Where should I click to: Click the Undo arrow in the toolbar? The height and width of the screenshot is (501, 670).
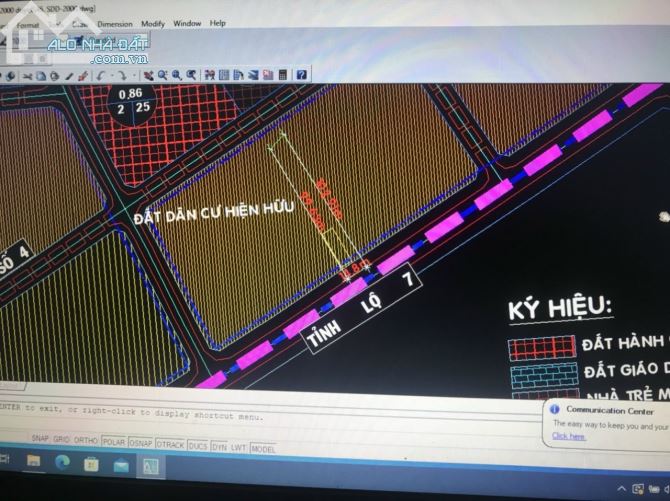pyautogui.click(x=100, y=75)
